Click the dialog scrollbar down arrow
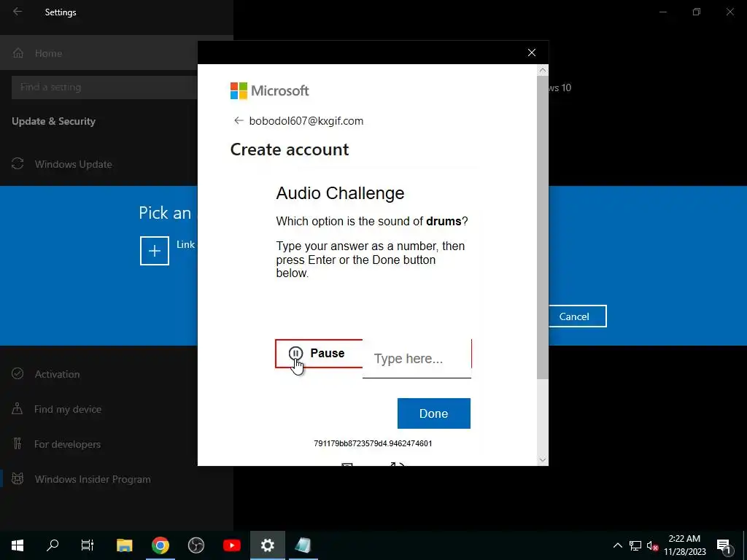The height and width of the screenshot is (560, 747). pyautogui.click(x=542, y=459)
